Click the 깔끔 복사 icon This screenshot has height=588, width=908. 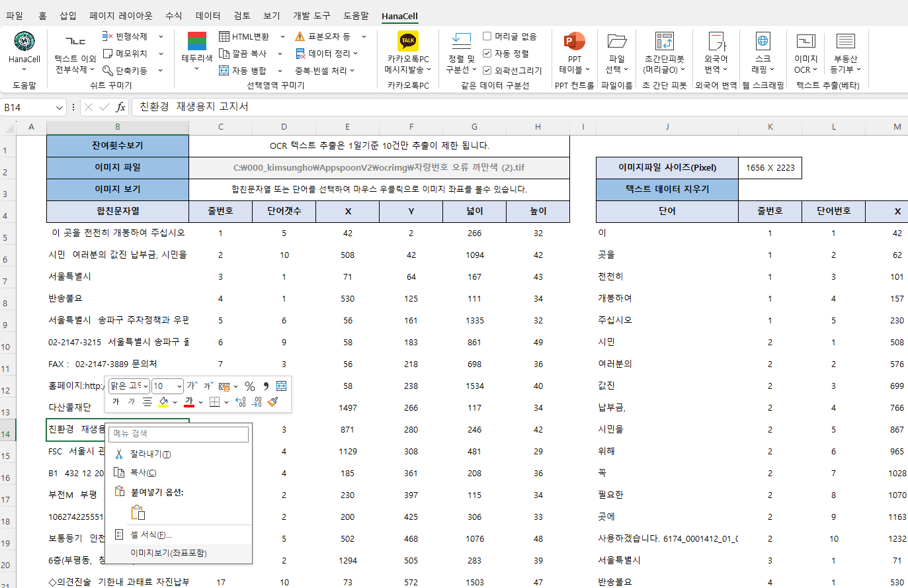224,53
